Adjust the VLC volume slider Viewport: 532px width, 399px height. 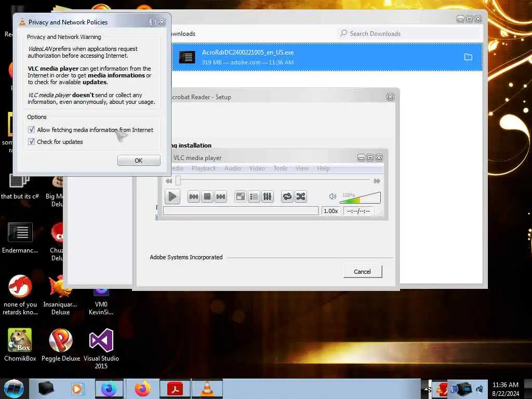360,197
